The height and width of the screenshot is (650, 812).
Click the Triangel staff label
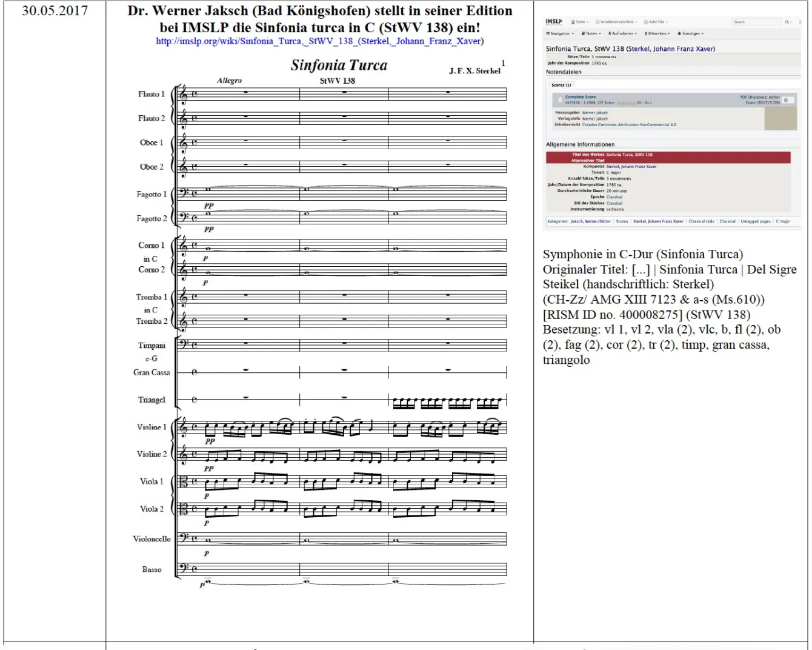[151, 400]
